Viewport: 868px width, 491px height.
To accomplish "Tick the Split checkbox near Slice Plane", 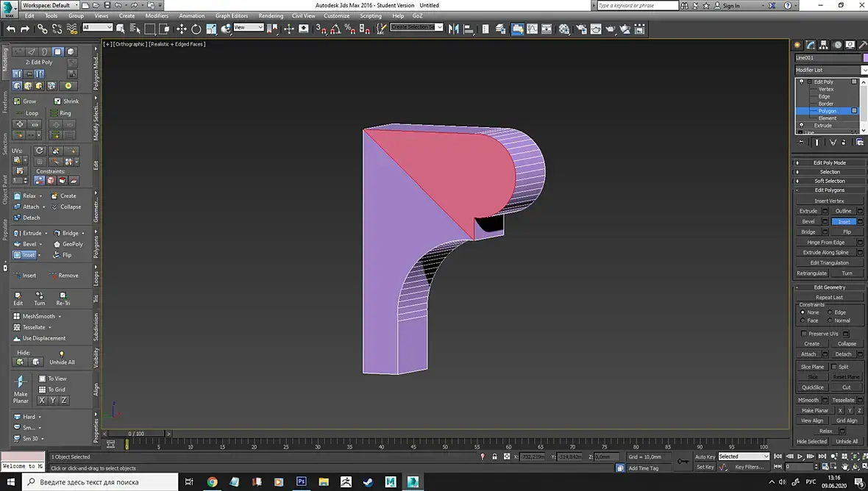I will point(834,367).
